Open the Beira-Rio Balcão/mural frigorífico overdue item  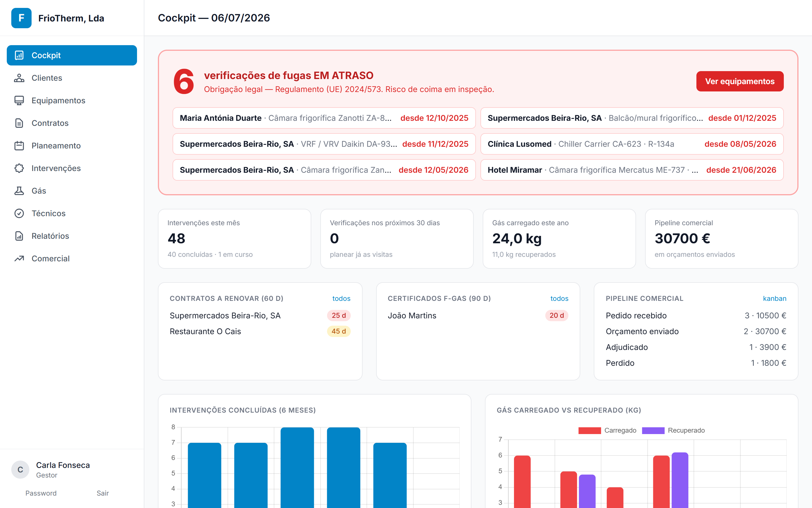pyautogui.click(x=632, y=118)
